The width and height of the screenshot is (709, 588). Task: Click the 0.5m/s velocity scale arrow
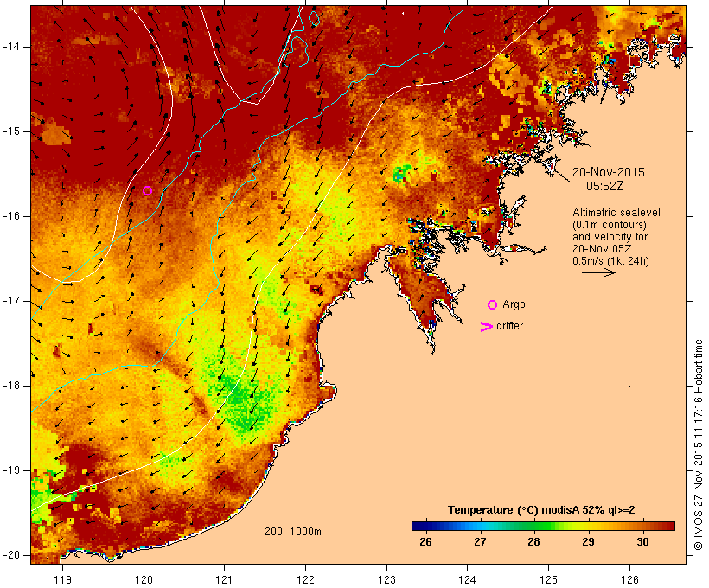point(598,272)
